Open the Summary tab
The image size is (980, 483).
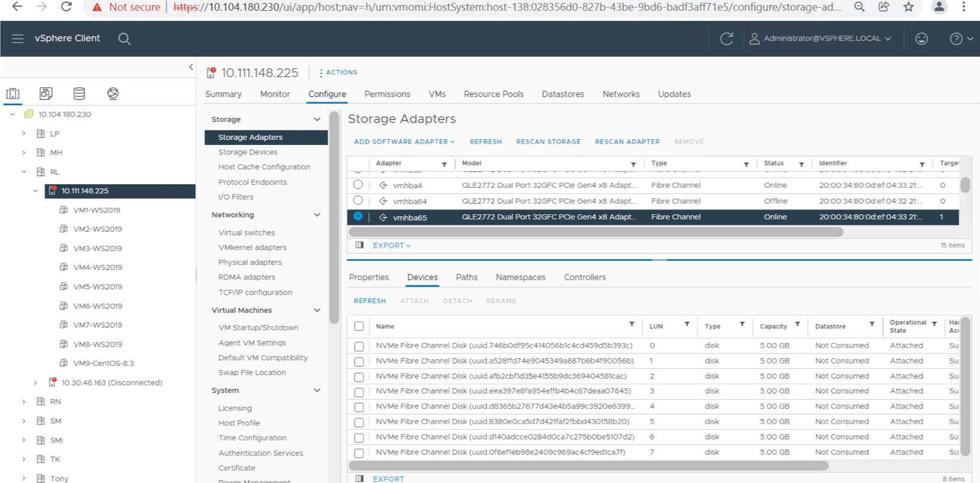(x=224, y=94)
